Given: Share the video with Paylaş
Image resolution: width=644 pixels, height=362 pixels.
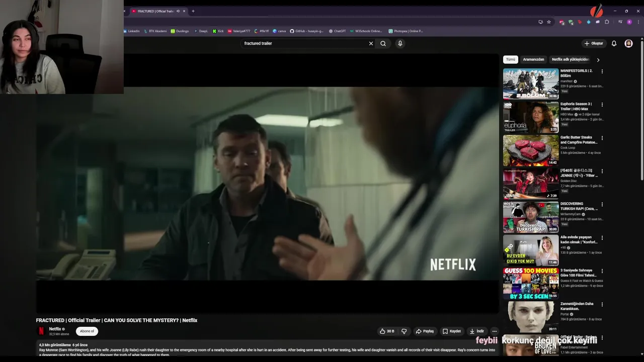Looking at the screenshot, I should [x=425, y=331].
